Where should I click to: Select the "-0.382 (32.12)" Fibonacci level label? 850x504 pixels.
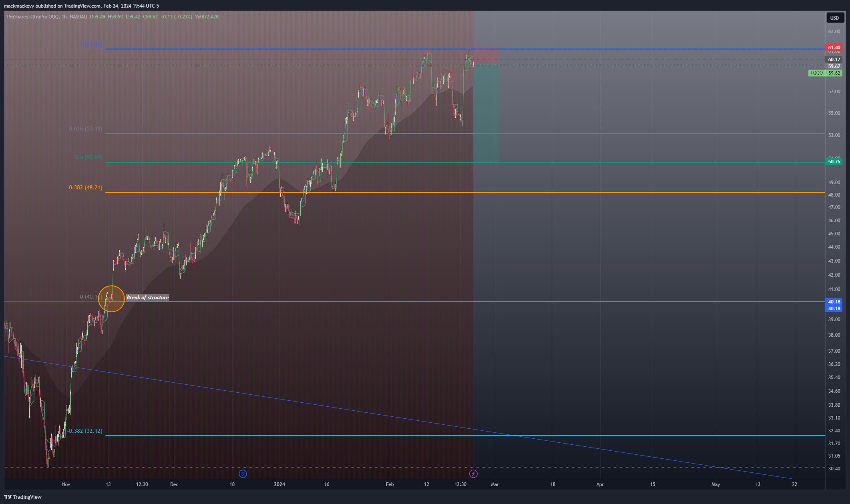click(x=84, y=431)
